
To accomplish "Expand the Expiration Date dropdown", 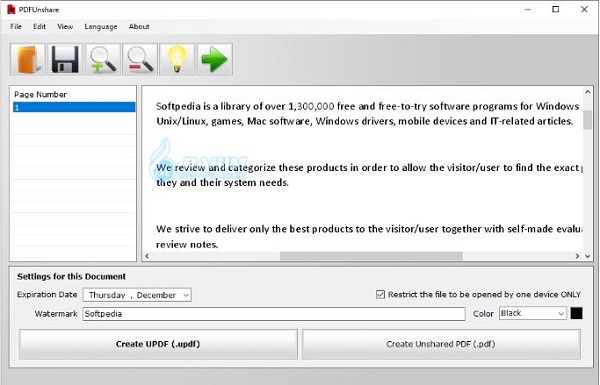I will pos(186,295).
